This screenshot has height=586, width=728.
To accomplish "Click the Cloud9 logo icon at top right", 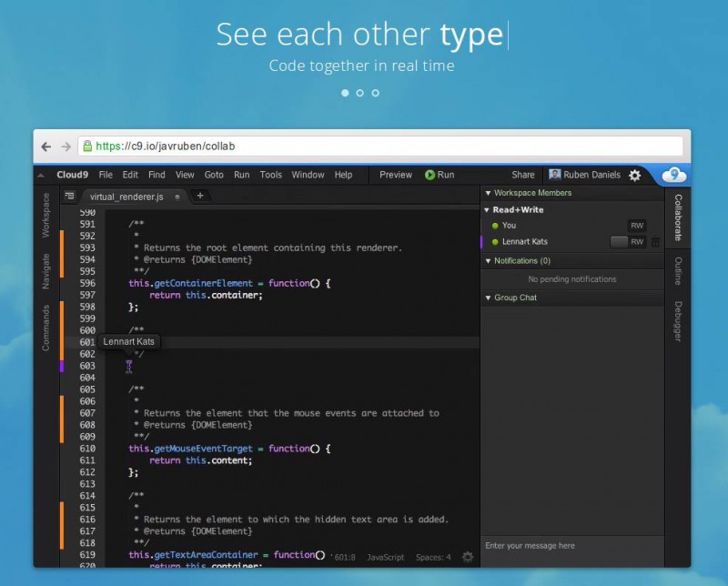I will (673, 175).
